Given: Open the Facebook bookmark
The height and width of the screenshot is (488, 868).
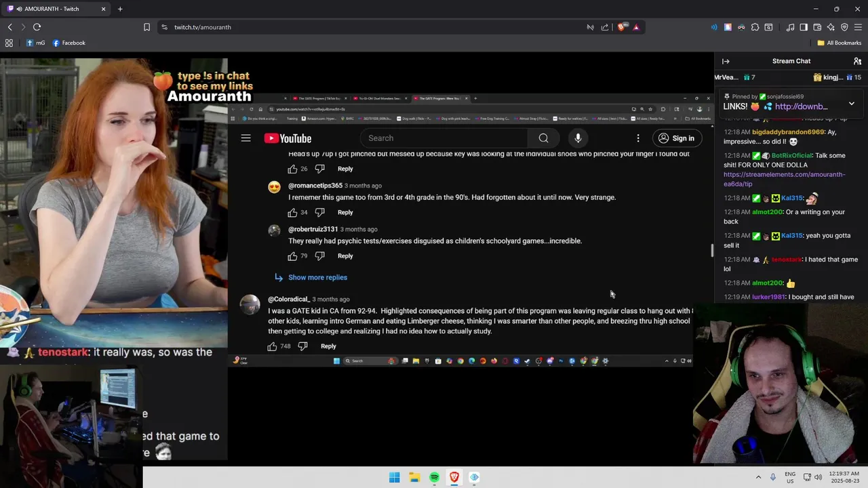Looking at the screenshot, I should pyautogui.click(x=69, y=43).
